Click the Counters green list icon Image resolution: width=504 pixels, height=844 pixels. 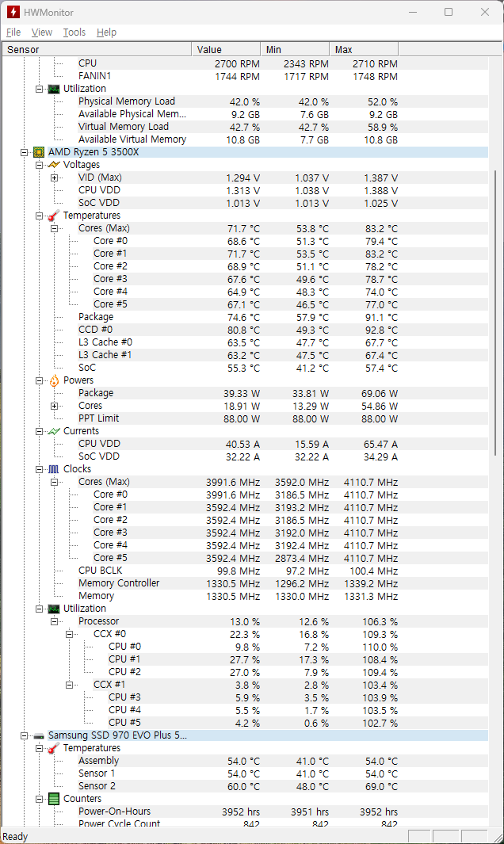pyautogui.click(x=54, y=799)
